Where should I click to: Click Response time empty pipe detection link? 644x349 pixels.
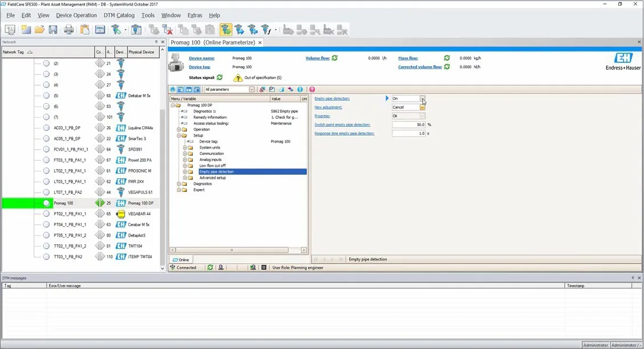[344, 133]
